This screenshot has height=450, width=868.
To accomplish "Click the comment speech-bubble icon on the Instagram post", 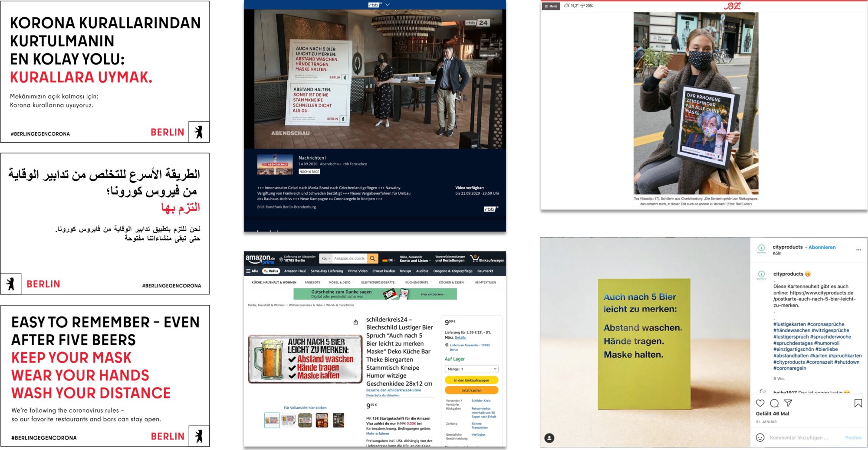I will coord(774,403).
